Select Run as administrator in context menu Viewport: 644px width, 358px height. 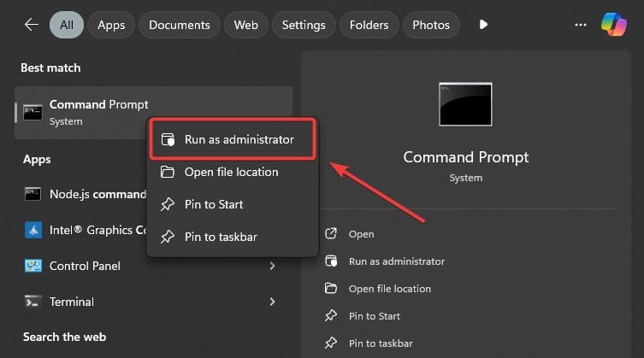click(x=239, y=139)
